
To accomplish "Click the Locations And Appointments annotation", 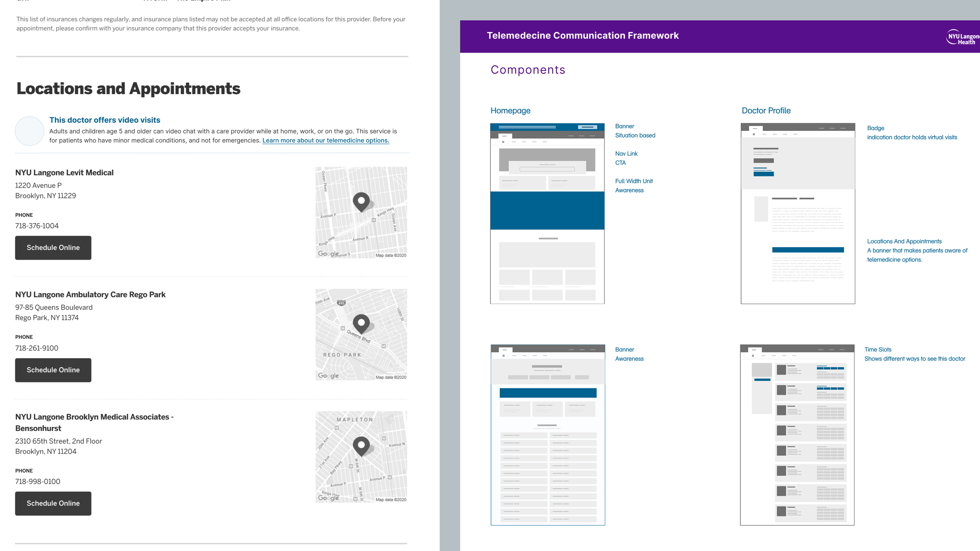I will point(917,250).
